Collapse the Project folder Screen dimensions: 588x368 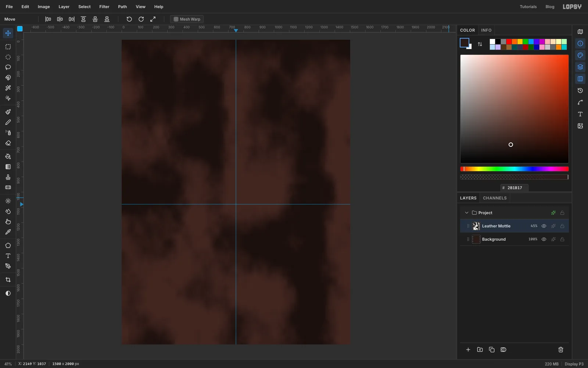(467, 213)
